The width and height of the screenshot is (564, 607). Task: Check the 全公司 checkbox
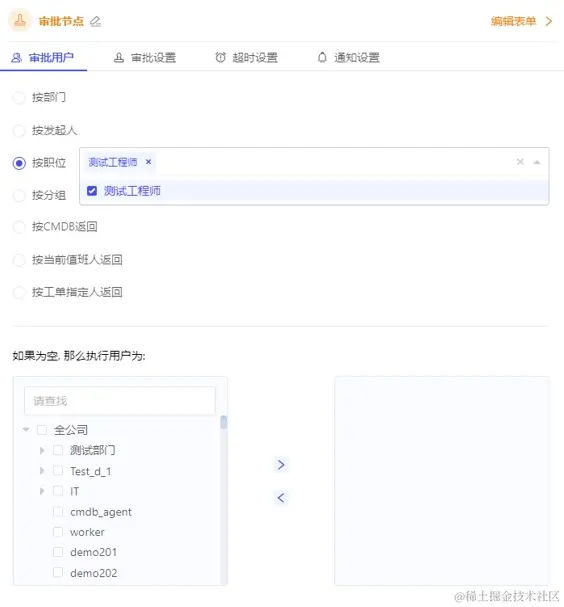pyautogui.click(x=42, y=430)
